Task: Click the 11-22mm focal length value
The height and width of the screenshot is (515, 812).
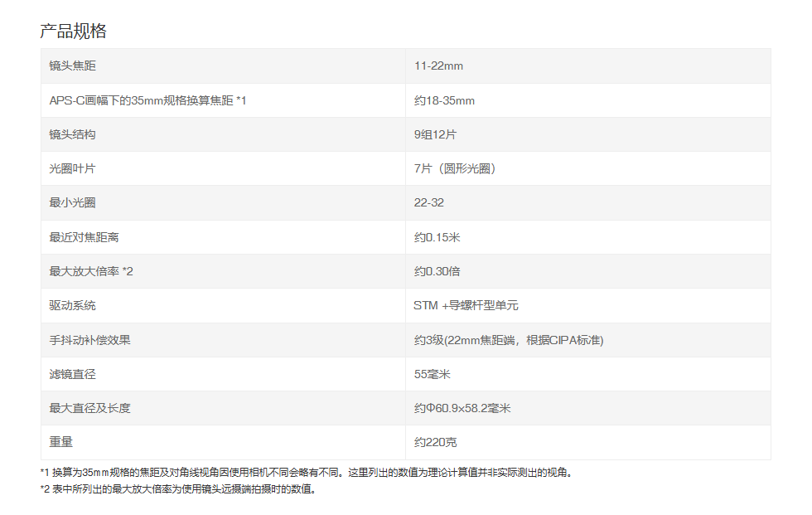Action: 438,66
